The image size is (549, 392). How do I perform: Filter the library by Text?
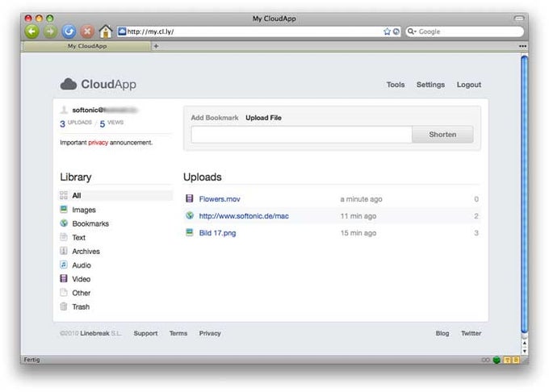tap(79, 237)
